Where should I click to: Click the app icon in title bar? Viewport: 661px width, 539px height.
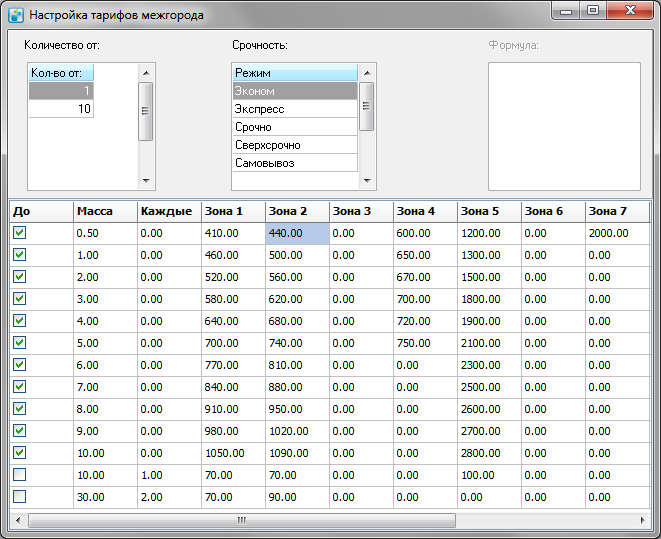point(16,15)
